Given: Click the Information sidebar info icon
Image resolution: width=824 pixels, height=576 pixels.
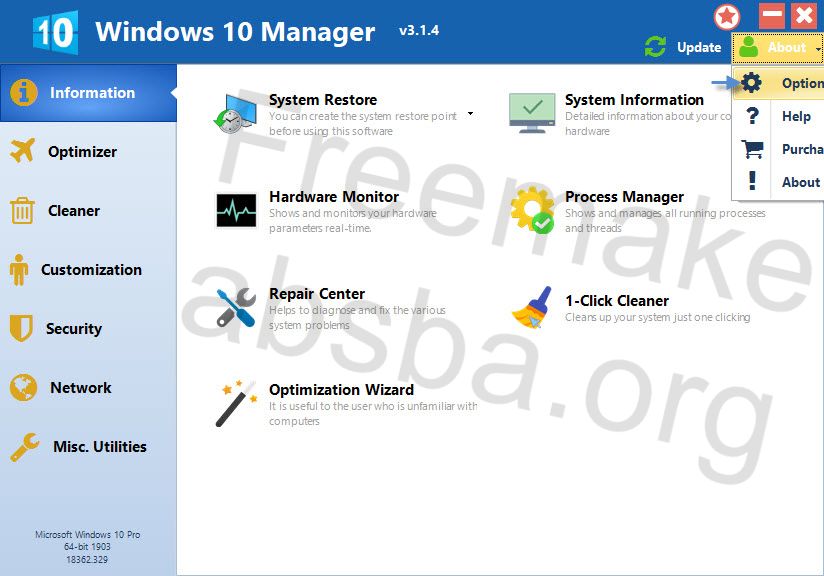Looking at the screenshot, I should [24, 92].
